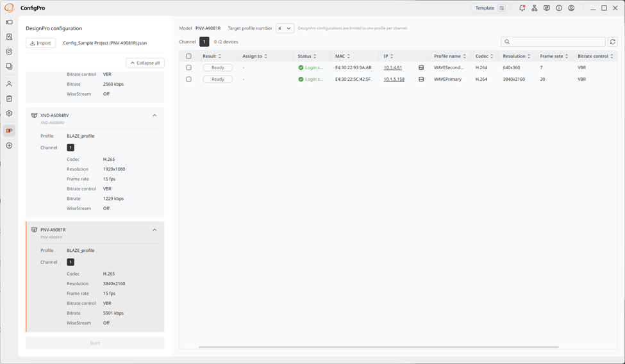Open Target profile number dropdown

[x=285, y=28]
